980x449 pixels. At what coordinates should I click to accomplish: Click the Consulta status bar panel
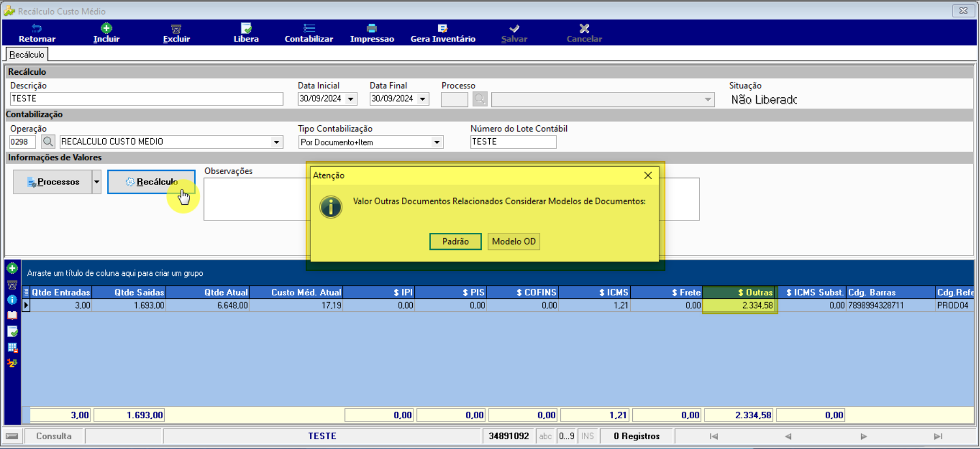tap(54, 436)
